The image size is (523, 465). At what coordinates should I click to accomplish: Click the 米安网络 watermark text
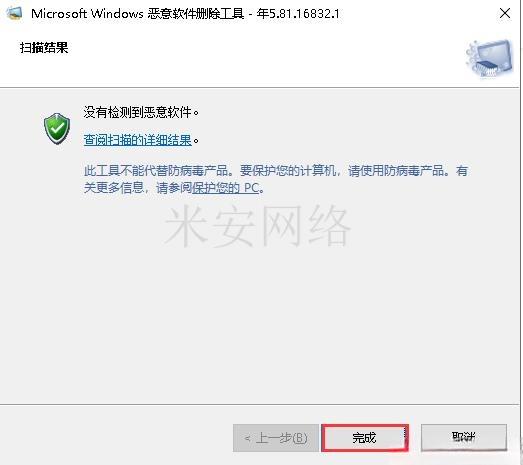tap(258, 226)
